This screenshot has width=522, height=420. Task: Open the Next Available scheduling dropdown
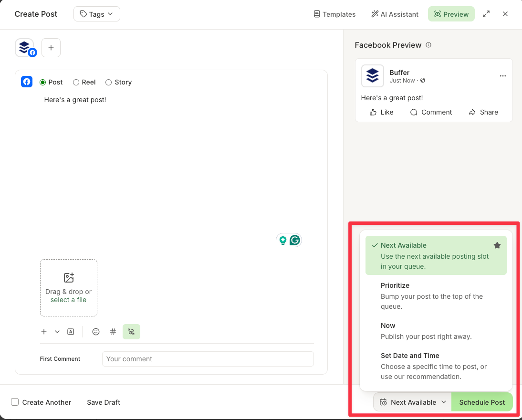click(x=412, y=402)
